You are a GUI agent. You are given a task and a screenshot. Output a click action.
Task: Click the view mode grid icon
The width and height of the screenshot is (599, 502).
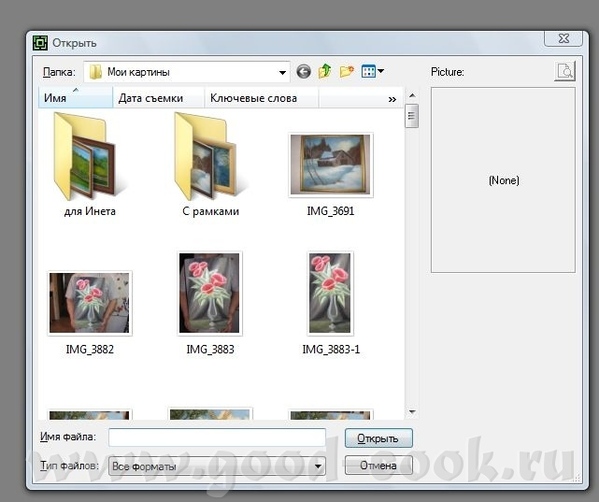(x=368, y=71)
